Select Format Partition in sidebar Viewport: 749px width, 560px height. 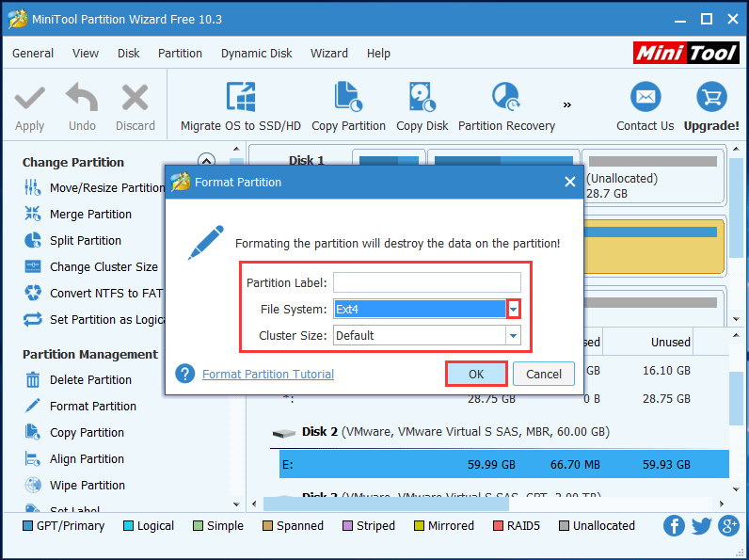coord(80,407)
